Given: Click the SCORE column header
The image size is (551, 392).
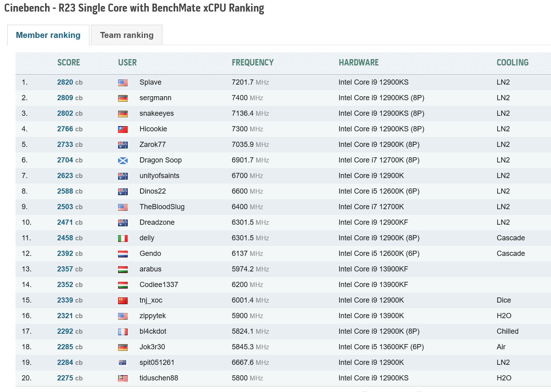Looking at the screenshot, I should [69, 63].
